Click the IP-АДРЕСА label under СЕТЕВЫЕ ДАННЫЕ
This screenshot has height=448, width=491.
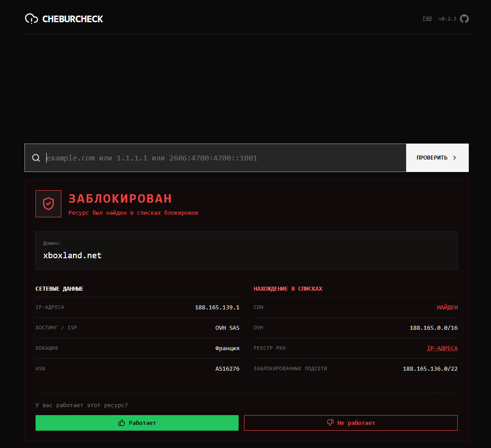pyautogui.click(x=50, y=308)
